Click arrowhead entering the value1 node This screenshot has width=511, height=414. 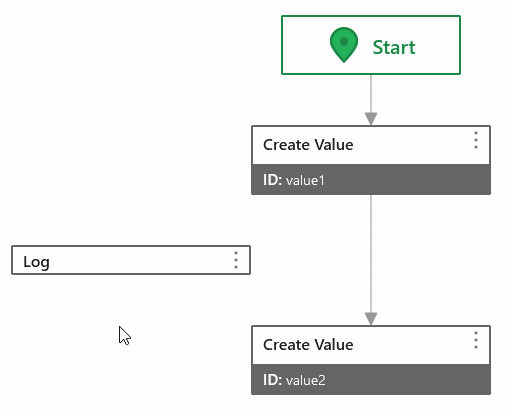click(x=371, y=119)
